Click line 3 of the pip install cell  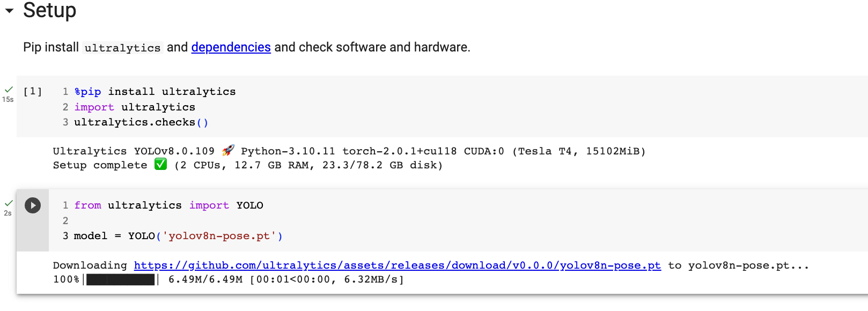141,122
